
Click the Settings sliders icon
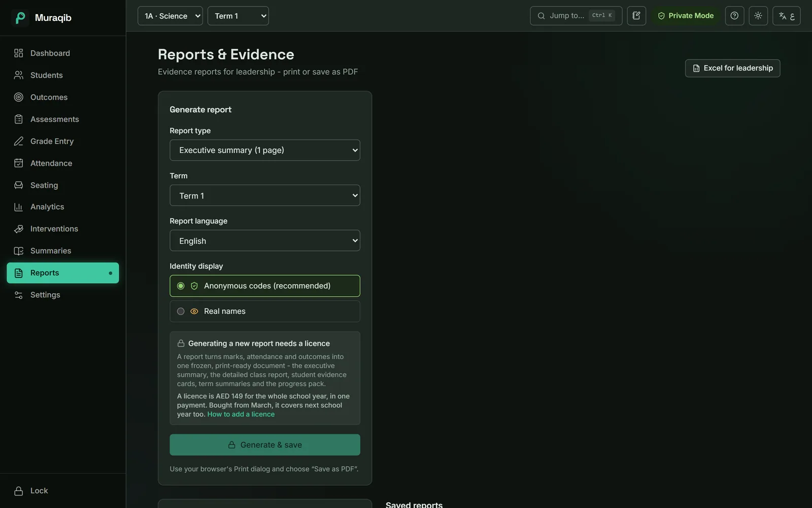pyautogui.click(x=19, y=295)
